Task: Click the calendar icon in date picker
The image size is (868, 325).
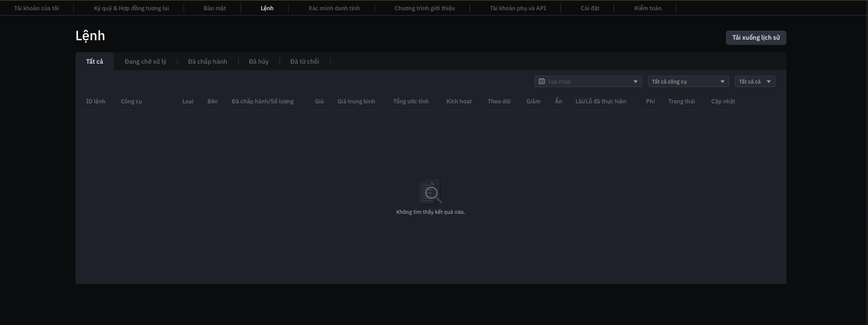Action: pyautogui.click(x=542, y=82)
